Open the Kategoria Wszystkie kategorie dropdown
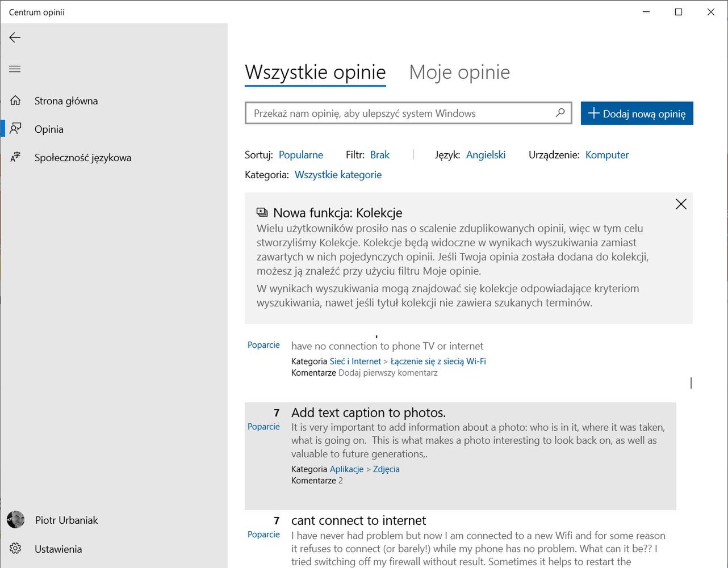Image resolution: width=728 pixels, height=568 pixels. (x=338, y=175)
